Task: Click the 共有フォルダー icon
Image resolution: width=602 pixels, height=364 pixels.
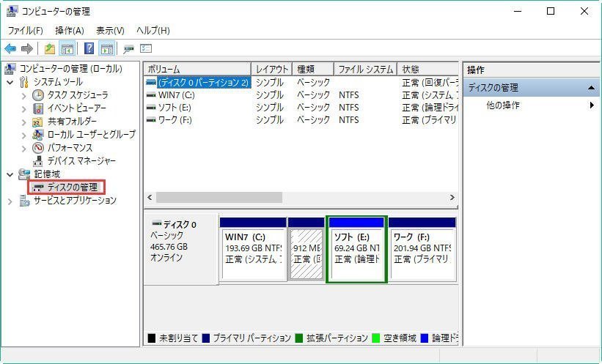Action: click(37, 122)
